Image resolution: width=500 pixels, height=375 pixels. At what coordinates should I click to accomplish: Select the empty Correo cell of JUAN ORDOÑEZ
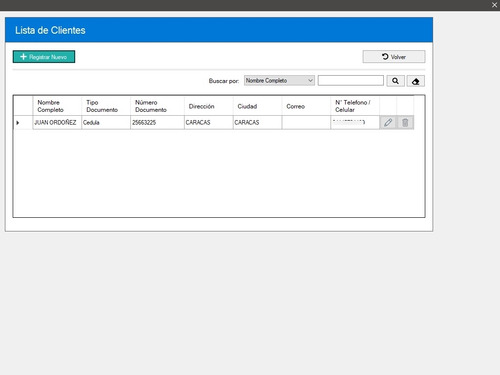tap(306, 122)
